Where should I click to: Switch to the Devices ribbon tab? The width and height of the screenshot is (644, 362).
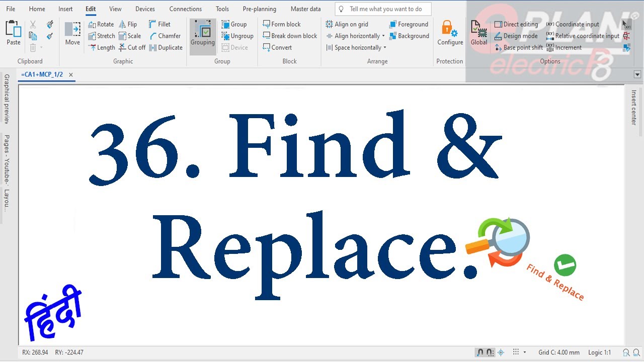[145, 9]
